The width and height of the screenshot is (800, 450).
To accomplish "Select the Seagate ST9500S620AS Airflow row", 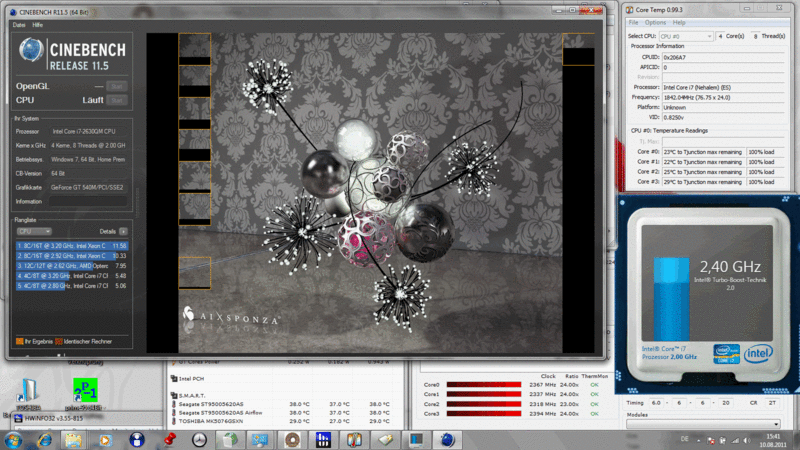I will [283, 413].
